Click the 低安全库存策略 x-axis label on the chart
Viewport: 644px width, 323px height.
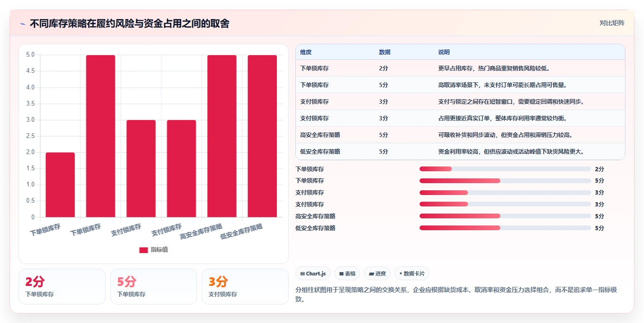click(241, 231)
